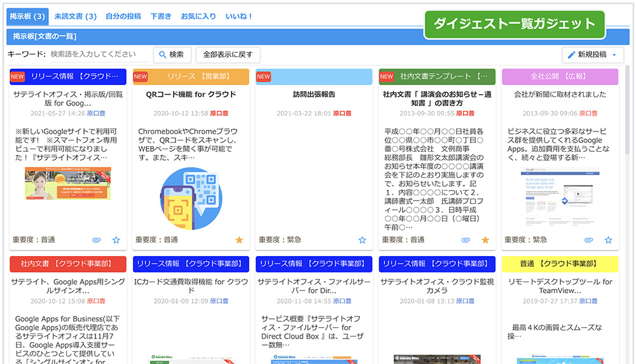The height and width of the screenshot is (364, 636).
Task: Click NEW badge on リリース情報【クラウド… card
Action: coord(17,77)
